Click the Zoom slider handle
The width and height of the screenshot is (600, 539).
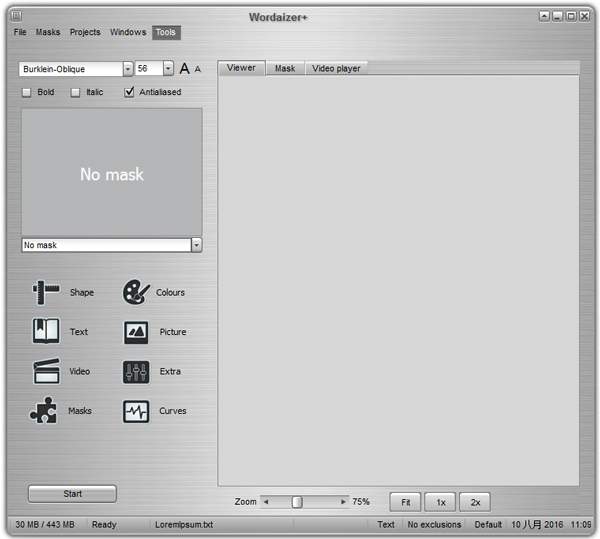pos(297,502)
